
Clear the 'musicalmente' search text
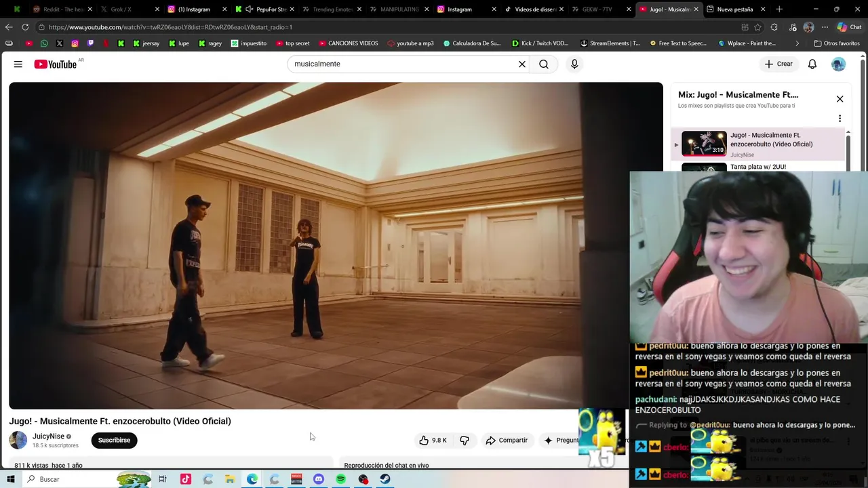tap(522, 64)
